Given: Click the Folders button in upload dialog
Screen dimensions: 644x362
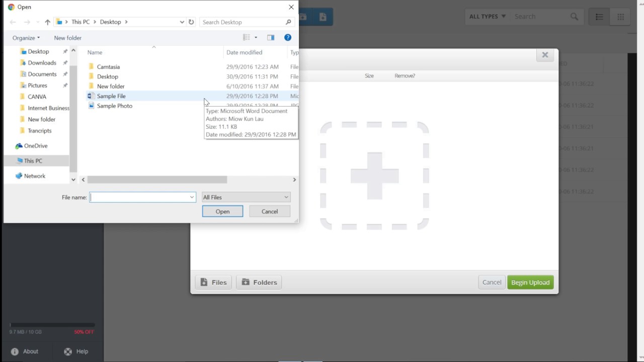Looking at the screenshot, I should click(259, 283).
